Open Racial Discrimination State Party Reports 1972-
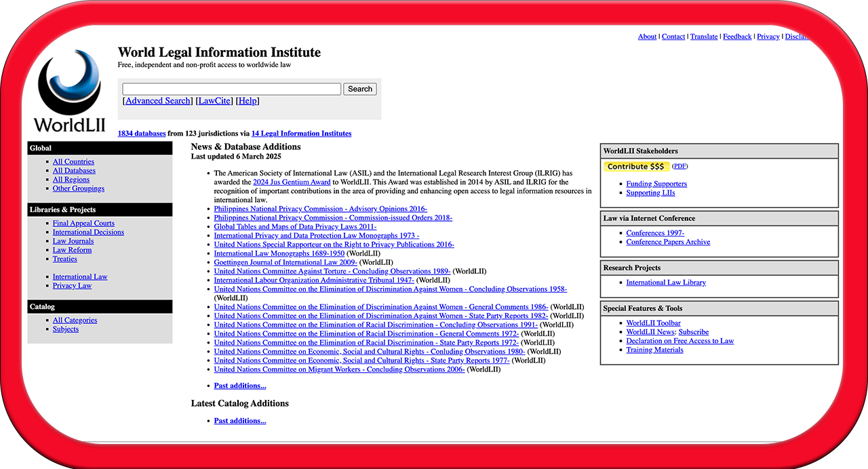 click(x=366, y=342)
